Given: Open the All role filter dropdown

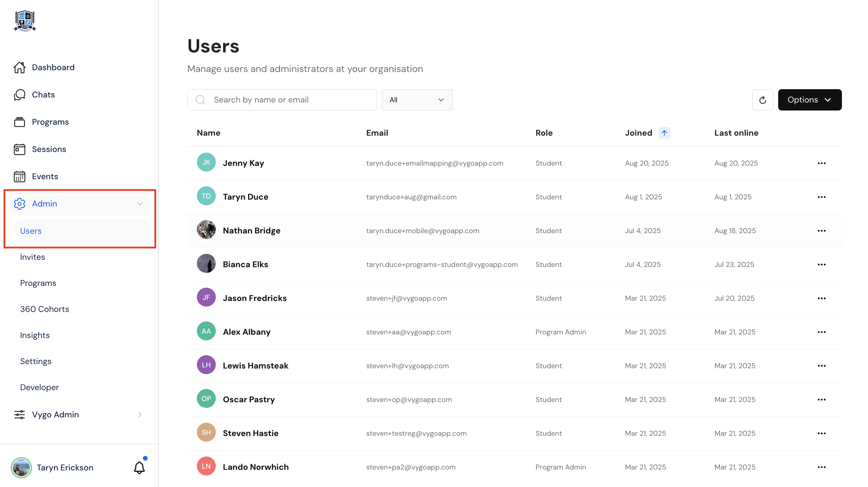Looking at the screenshot, I should pos(417,100).
